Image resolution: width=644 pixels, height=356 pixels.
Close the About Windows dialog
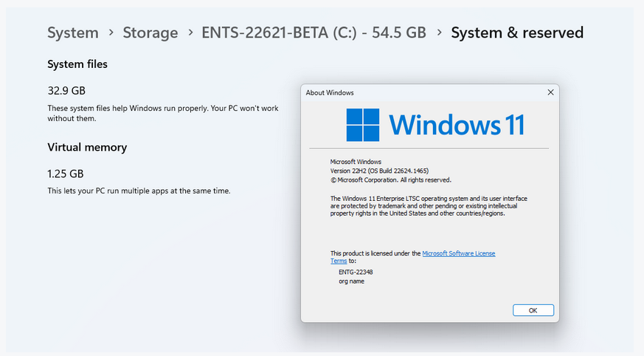[x=550, y=92]
